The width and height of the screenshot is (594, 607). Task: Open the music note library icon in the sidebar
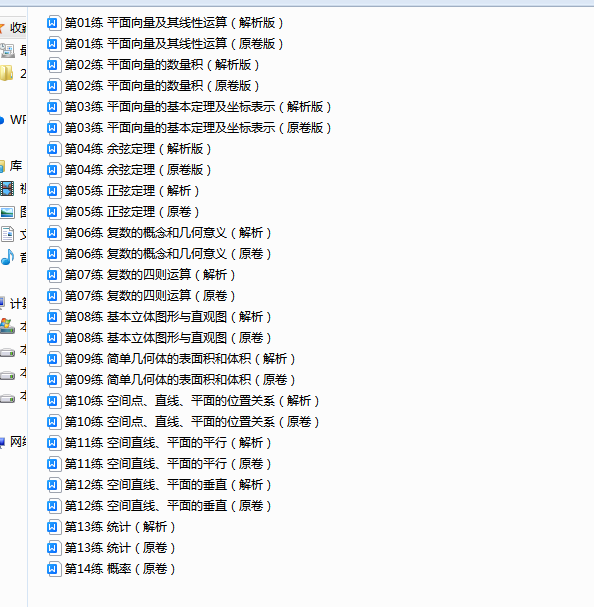pos(7,257)
